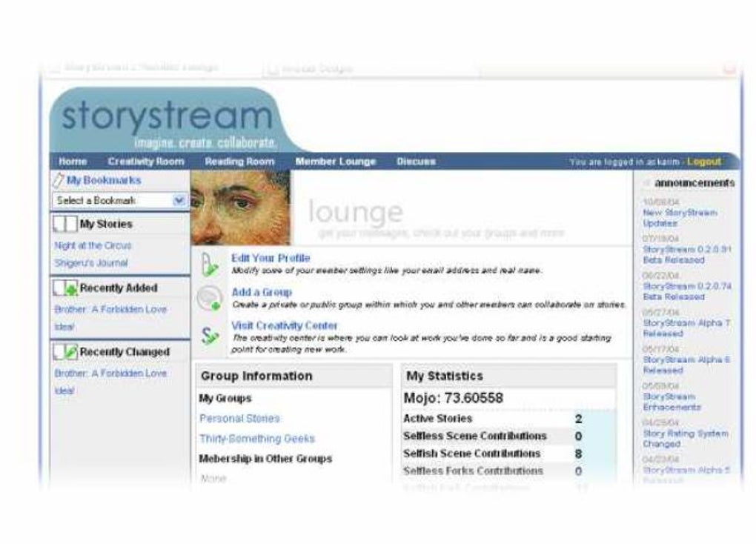Switch to the Member Lounge tab

(335, 161)
